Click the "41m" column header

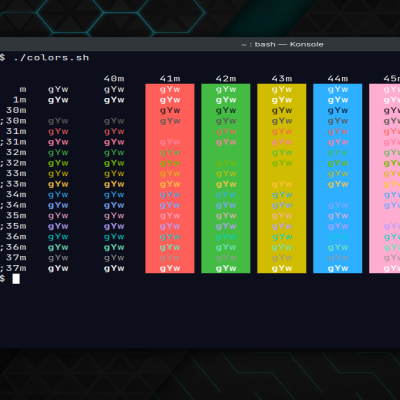(170, 79)
